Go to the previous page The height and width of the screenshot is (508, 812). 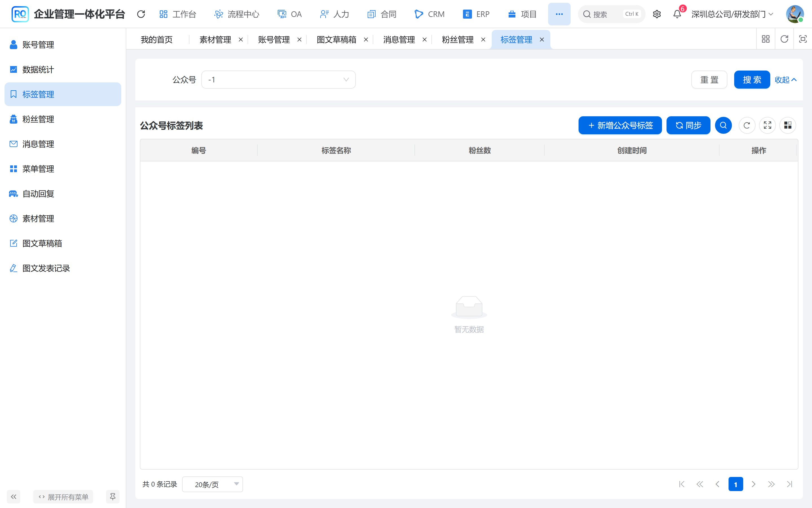point(717,484)
